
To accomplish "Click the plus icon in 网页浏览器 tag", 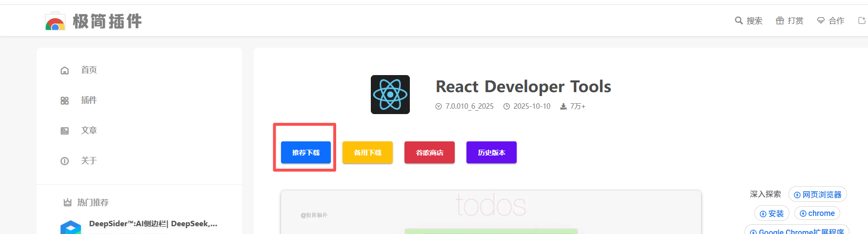I will click(x=797, y=195).
